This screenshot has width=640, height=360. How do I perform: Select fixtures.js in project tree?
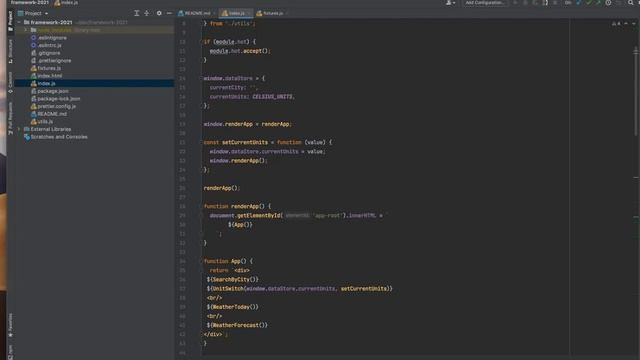tap(49, 68)
